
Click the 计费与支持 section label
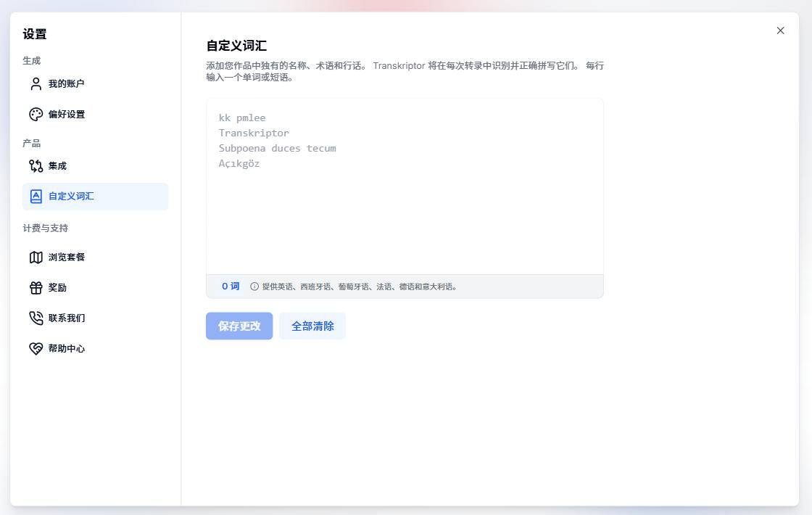[46, 228]
